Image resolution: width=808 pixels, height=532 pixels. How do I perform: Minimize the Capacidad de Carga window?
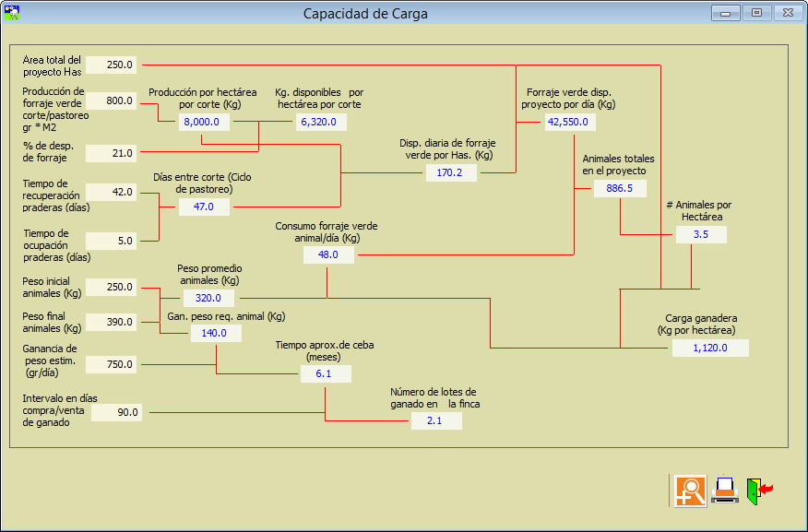point(725,13)
